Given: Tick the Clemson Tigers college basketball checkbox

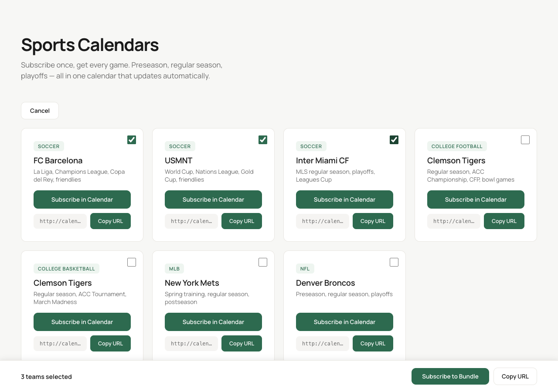Looking at the screenshot, I should [x=132, y=262].
